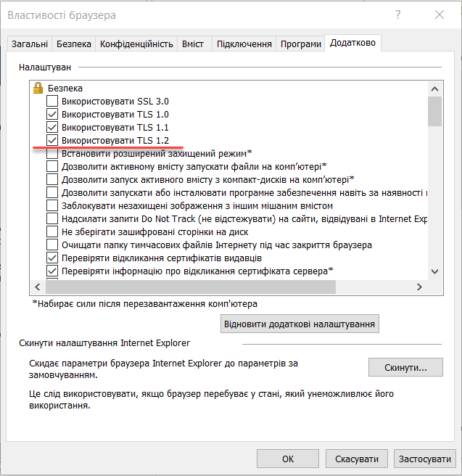The image size is (462, 476).
Task: Toggle Використовувати TLS 1.2 checkbox
Action: pyautogui.click(x=52, y=140)
